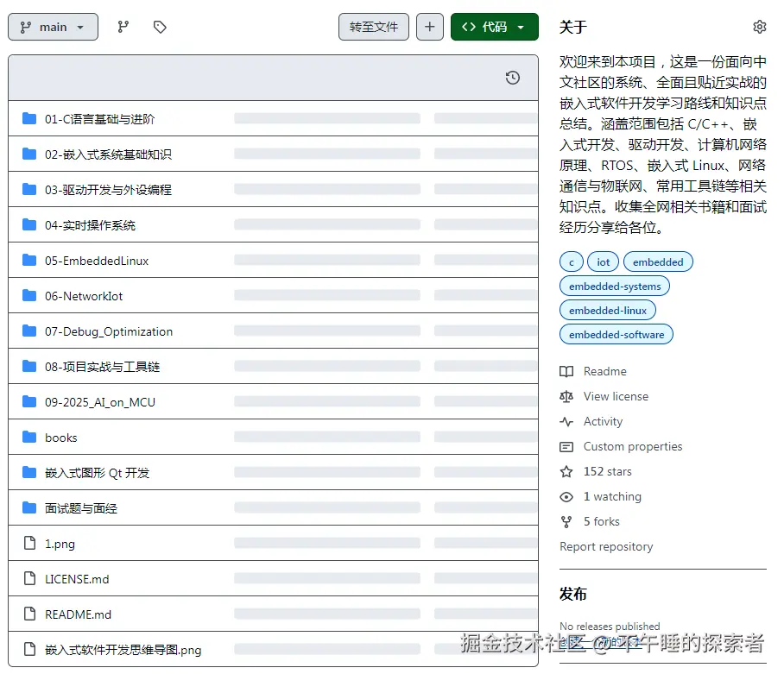Click the eye icon beside watching
The width and height of the screenshot is (784, 674).
[566, 496]
